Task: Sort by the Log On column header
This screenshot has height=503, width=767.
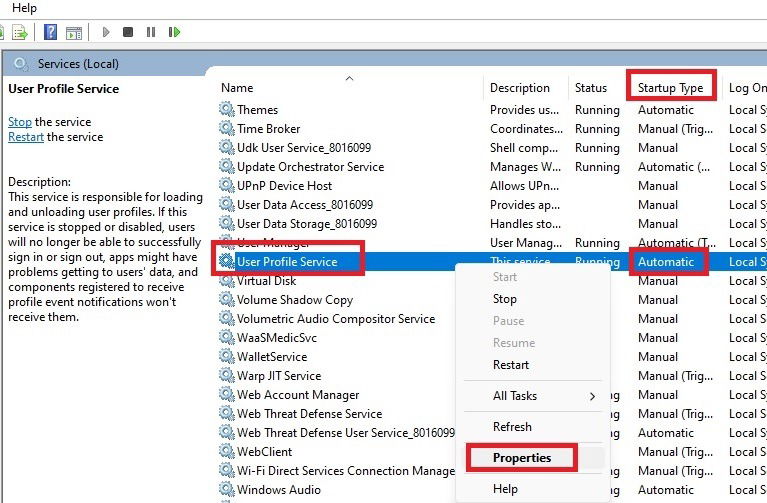Action: [747, 88]
